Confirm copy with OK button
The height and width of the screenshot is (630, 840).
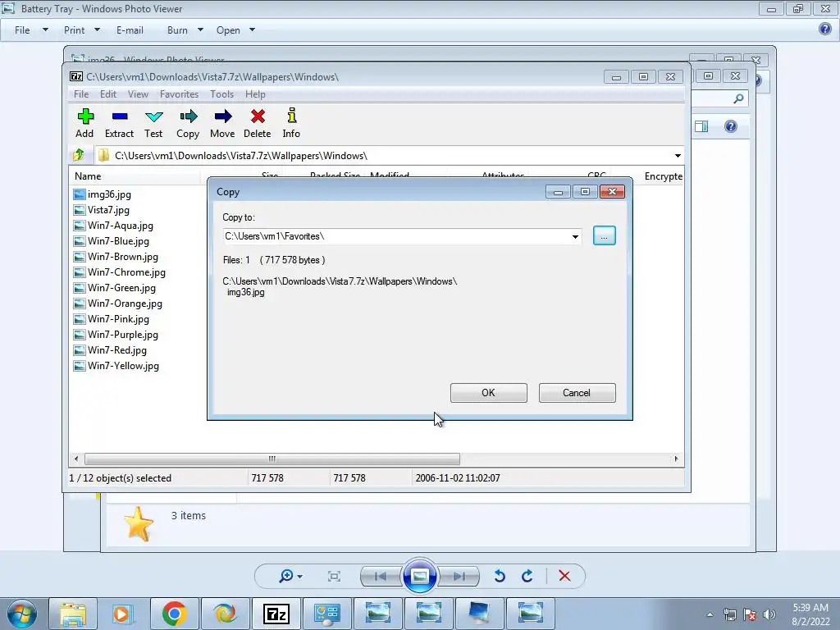coord(489,393)
